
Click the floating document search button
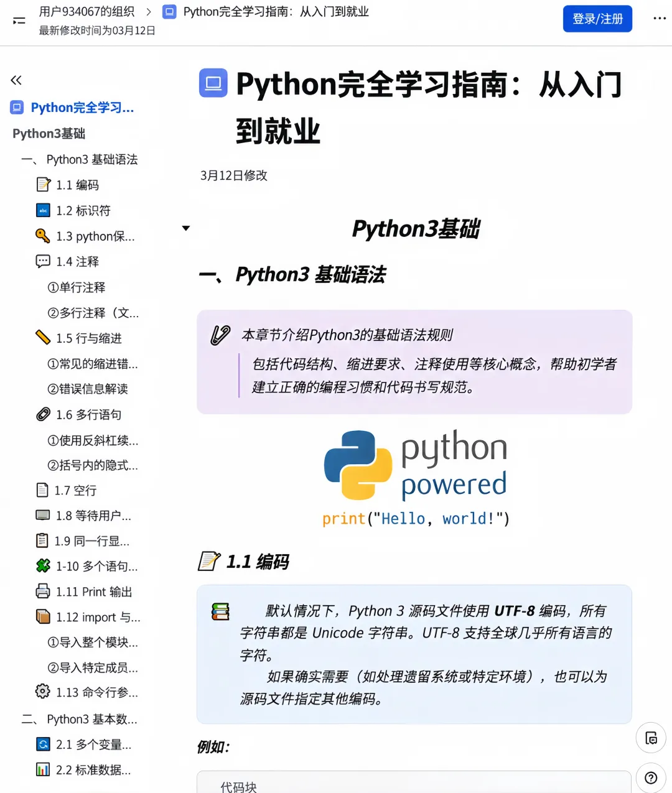(x=651, y=738)
